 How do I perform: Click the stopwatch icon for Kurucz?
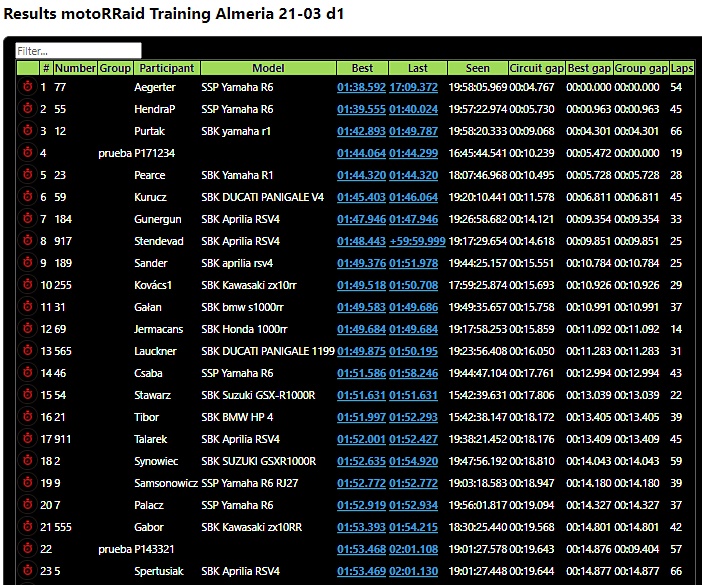tap(27, 197)
